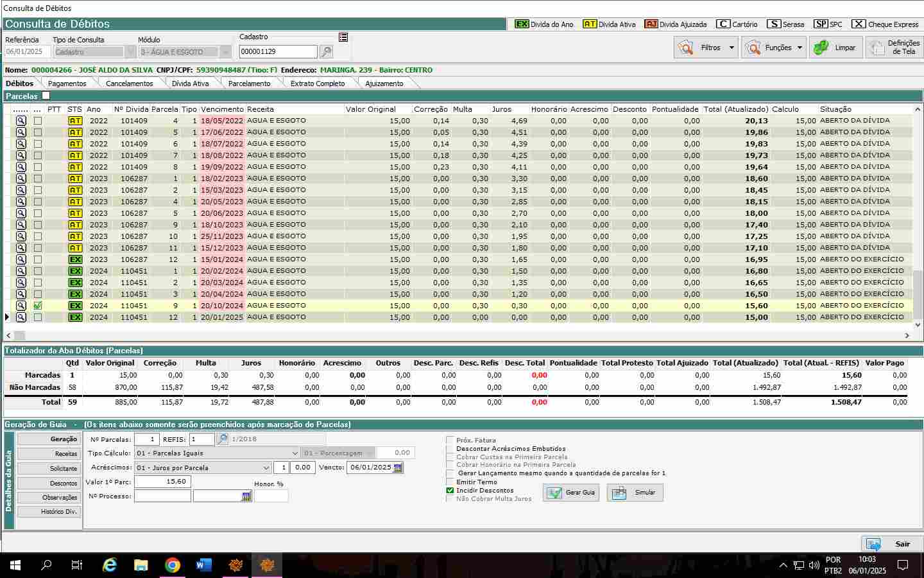
Task: Click the Valor 1º Parc input field
Action: 162,482
